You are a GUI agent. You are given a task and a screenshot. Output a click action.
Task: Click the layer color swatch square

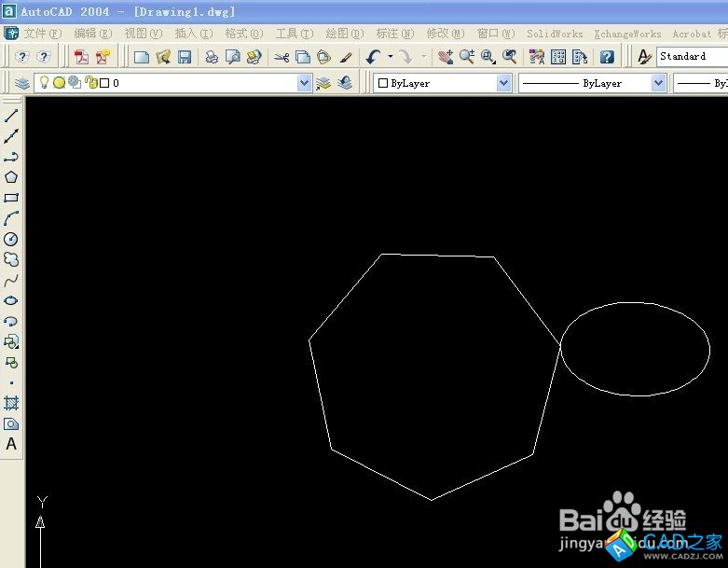pyautogui.click(x=104, y=83)
